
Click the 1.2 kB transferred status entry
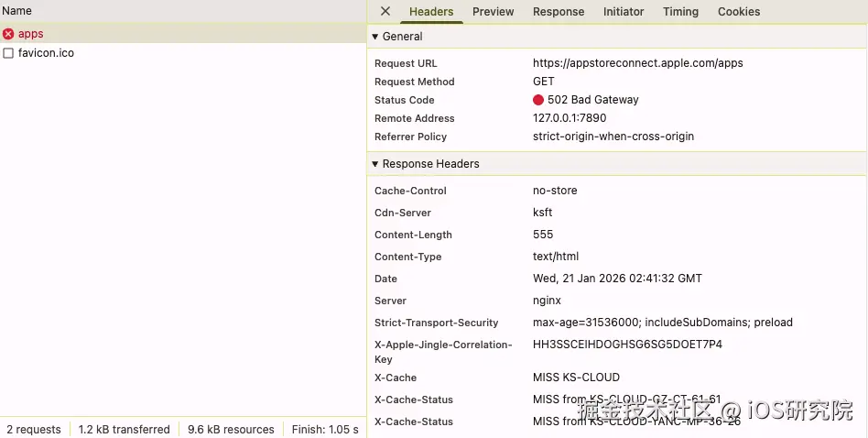pyautogui.click(x=124, y=430)
